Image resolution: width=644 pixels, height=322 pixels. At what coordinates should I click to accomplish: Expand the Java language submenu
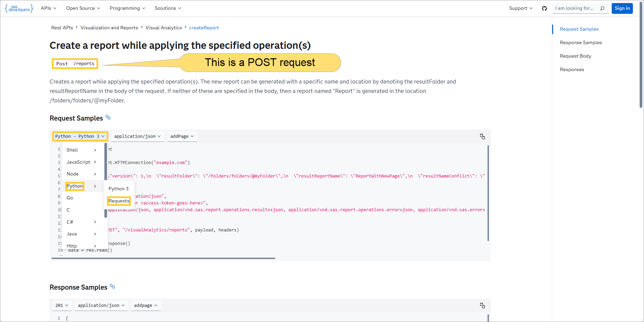[x=72, y=234]
